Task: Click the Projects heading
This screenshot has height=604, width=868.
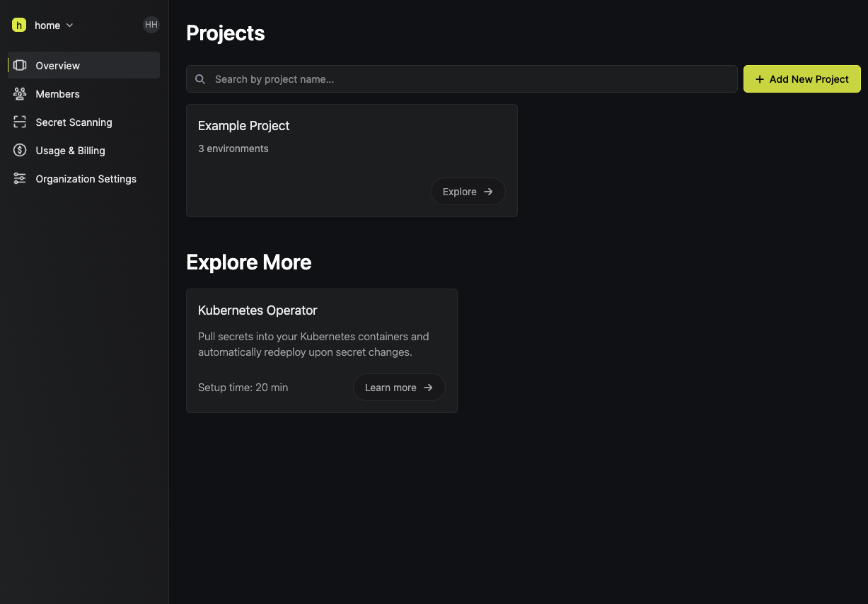Action: point(226,33)
